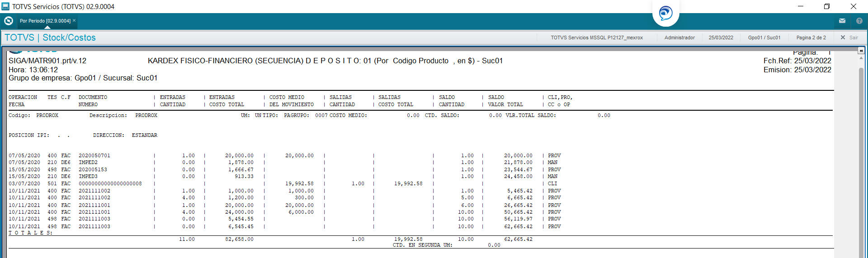Image resolution: width=868 pixels, height=258 pixels.
Task: Click the SALIDAS CANTIDAD column header
Action: pyautogui.click(x=342, y=101)
